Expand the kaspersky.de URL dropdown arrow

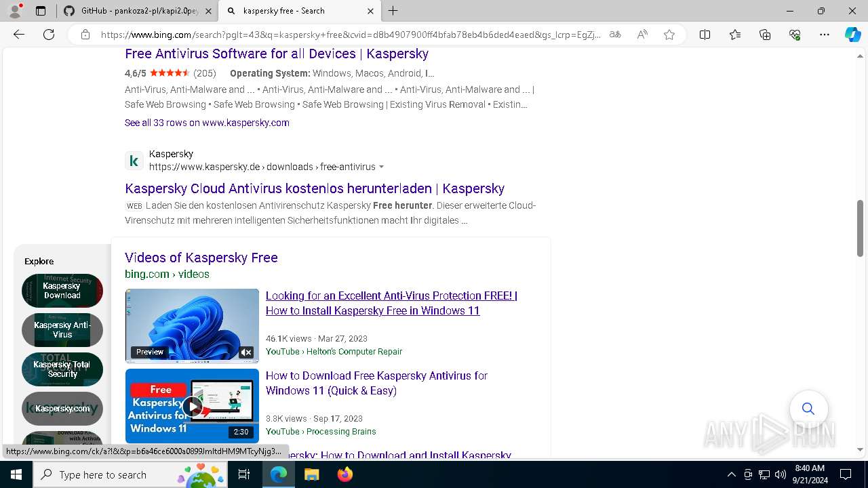(x=381, y=167)
